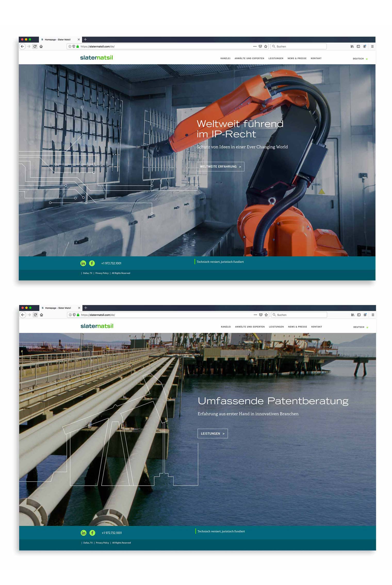This screenshot has width=392, height=585.
Task: Open the new tab plus button in the top browser
Action: pyautogui.click(x=85, y=39)
